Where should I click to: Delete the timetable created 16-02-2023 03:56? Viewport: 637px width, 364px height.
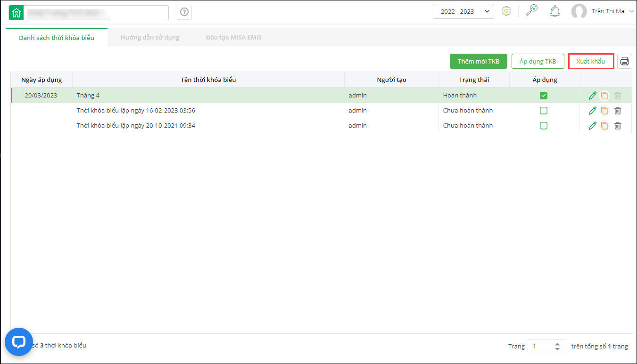point(618,111)
